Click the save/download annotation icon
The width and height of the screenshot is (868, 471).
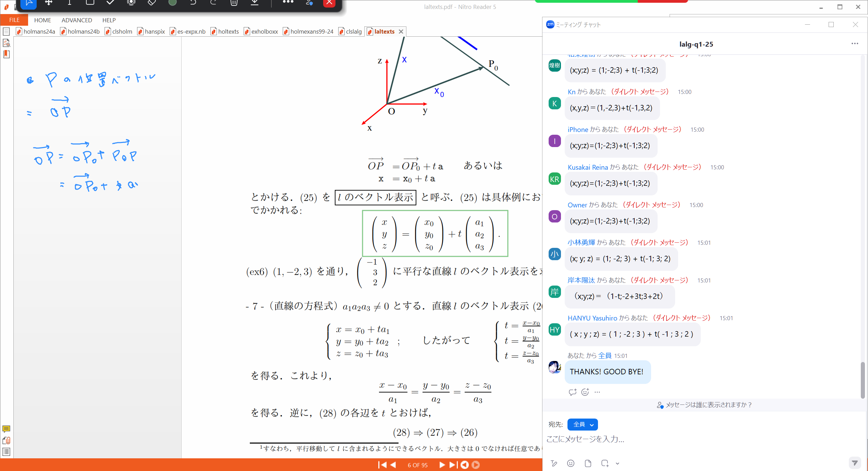point(255,3)
